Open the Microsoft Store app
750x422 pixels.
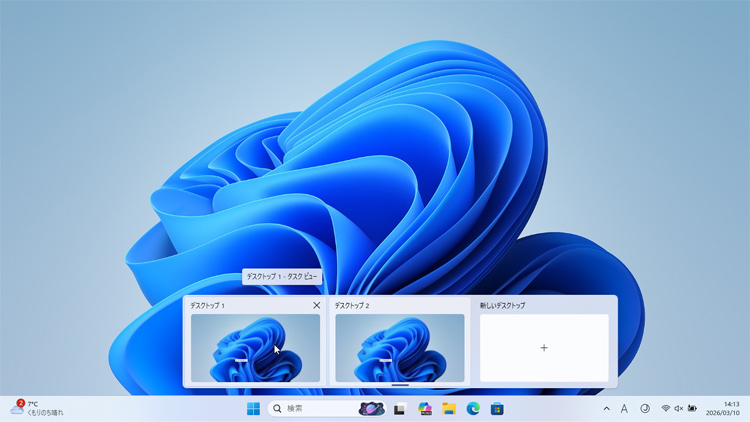(x=497, y=408)
